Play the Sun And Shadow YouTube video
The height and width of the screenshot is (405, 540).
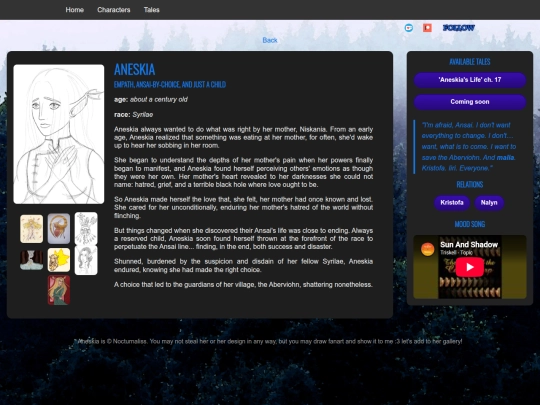(470, 267)
